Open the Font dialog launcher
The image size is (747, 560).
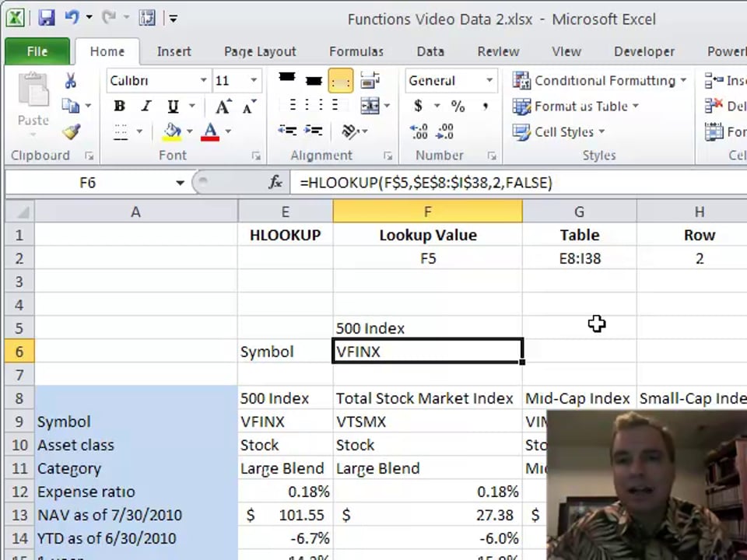pos(256,156)
